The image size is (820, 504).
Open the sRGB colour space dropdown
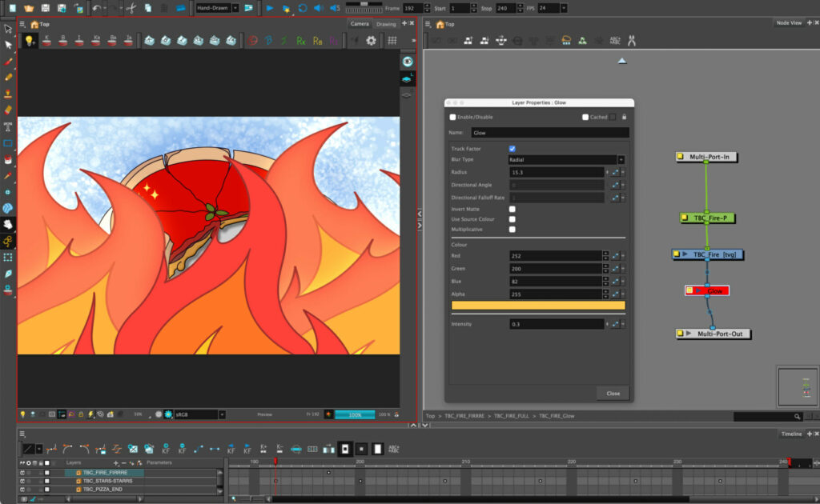(199, 414)
